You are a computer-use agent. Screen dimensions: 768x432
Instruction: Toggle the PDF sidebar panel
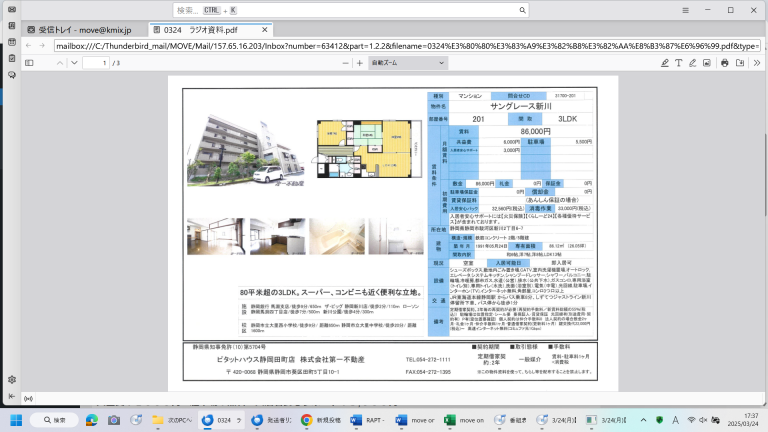click(30, 62)
